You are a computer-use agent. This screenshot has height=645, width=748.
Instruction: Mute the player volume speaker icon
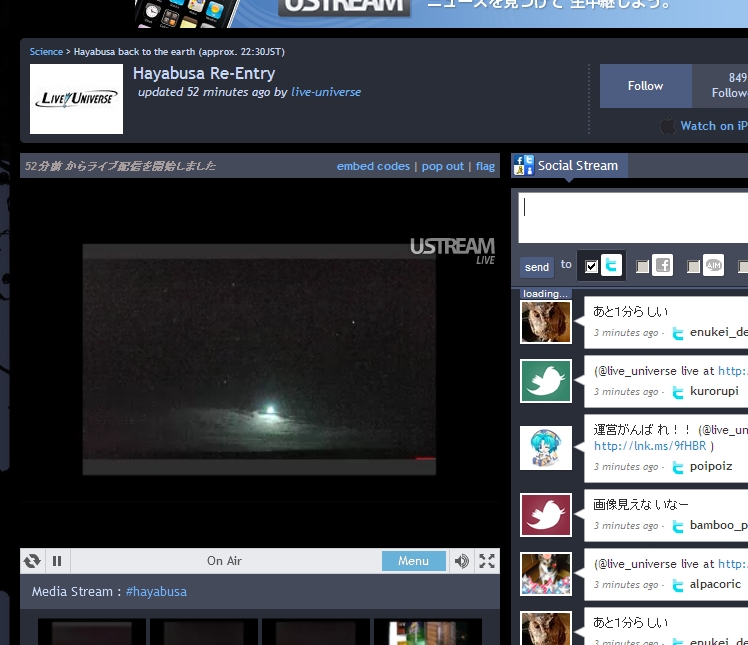click(x=461, y=561)
